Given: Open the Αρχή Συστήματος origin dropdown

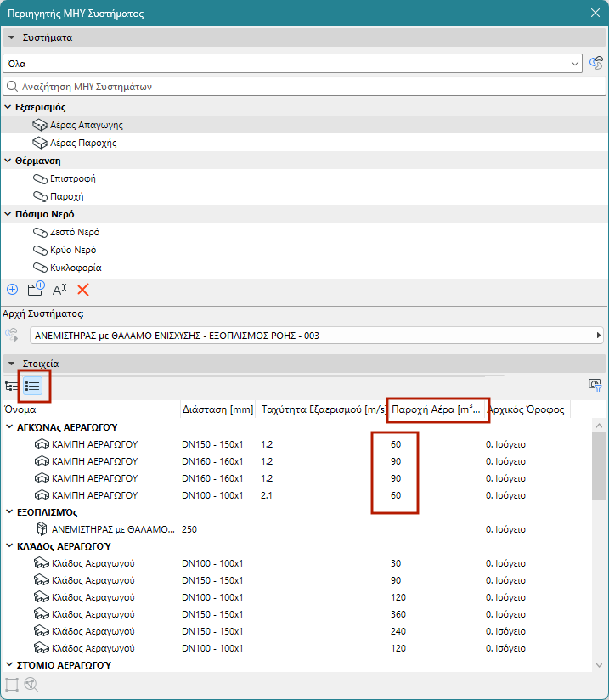Looking at the screenshot, I should (317, 336).
